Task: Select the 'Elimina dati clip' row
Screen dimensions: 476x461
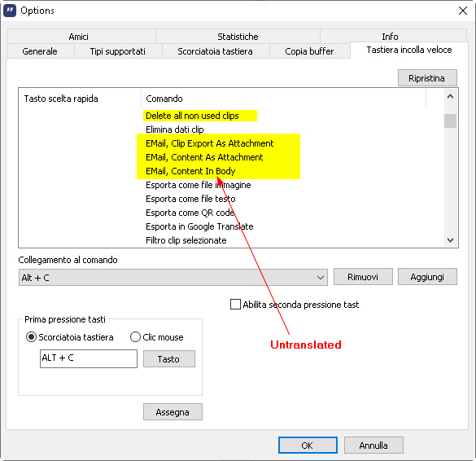Action: pyautogui.click(x=175, y=130)
